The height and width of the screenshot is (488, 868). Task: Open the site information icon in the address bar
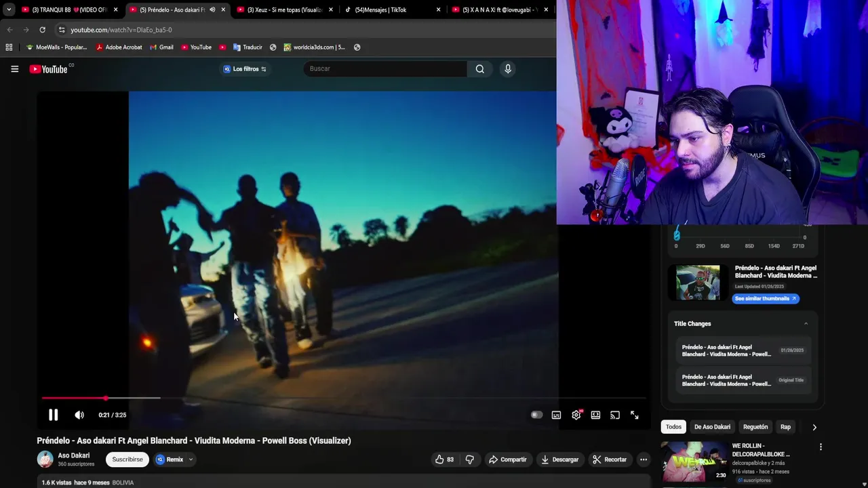[x=62, y=30]
